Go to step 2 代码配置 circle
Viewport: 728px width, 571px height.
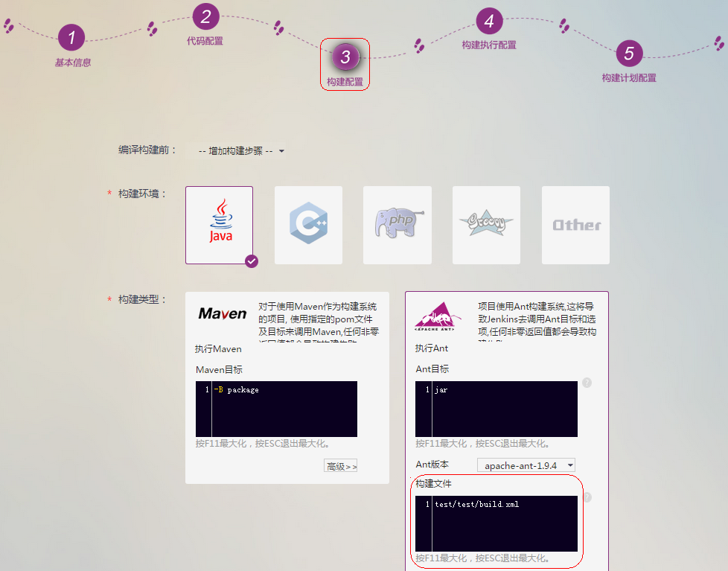click(x=205, y=16)
